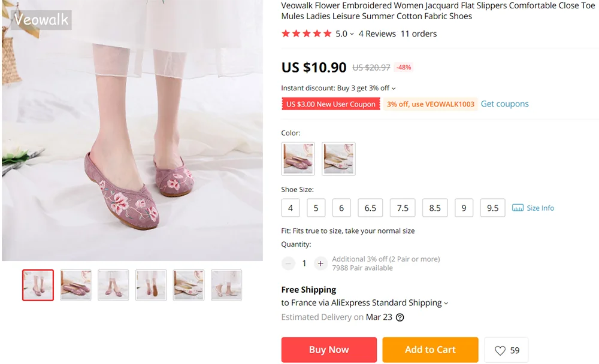Select the pink shoe color swatch
The image size is (599, 364).
click(298, 159)
